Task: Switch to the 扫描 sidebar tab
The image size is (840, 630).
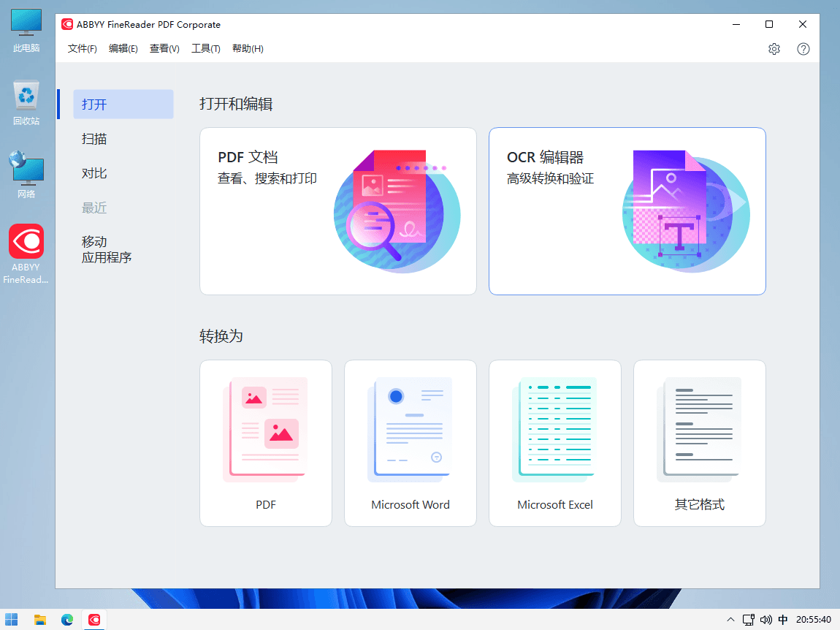Action: 94,139
